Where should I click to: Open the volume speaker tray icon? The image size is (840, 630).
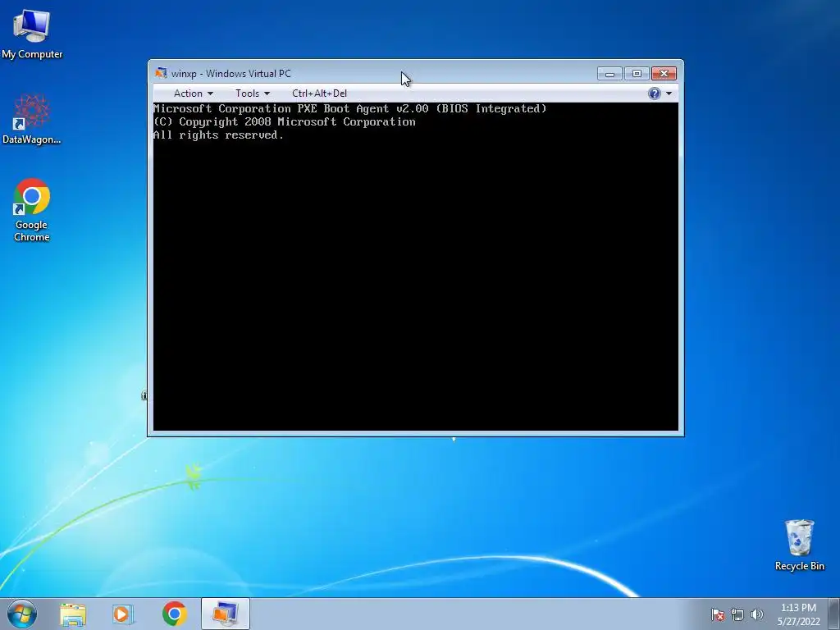coord(756,614)
